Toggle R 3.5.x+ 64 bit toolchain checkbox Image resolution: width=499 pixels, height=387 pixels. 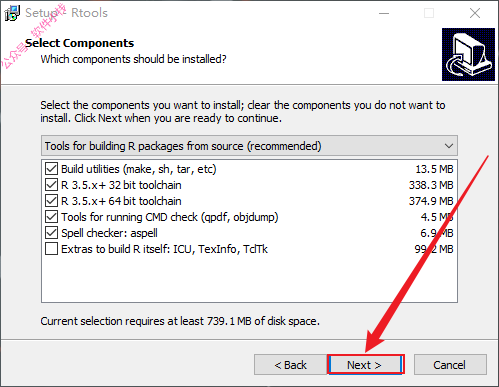coord(51,201)
